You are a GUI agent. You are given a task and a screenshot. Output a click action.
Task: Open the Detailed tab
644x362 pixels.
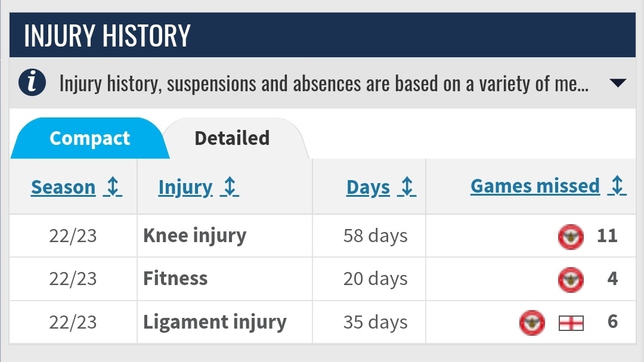coord(232,138)
